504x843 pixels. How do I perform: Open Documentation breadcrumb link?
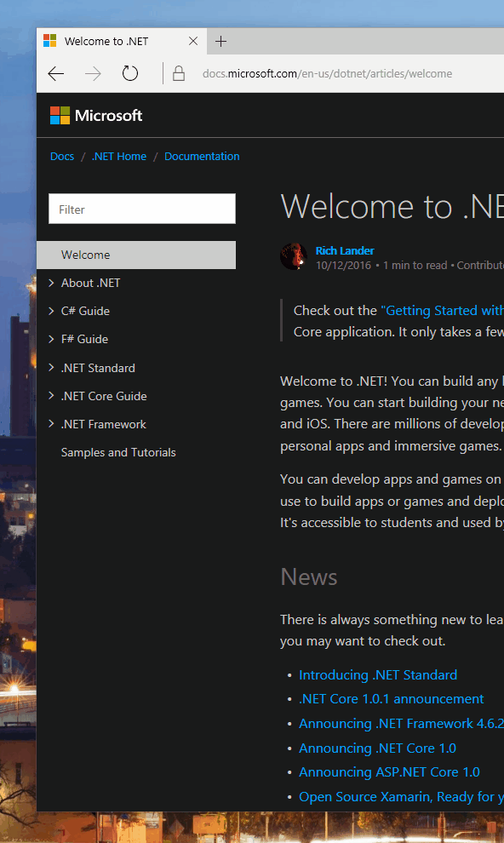click(202, 157)
